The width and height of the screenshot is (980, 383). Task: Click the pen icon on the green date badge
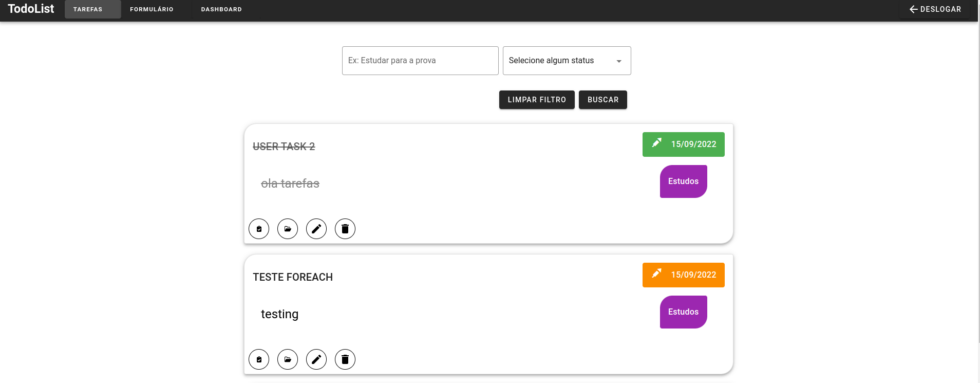click(656, 143)
